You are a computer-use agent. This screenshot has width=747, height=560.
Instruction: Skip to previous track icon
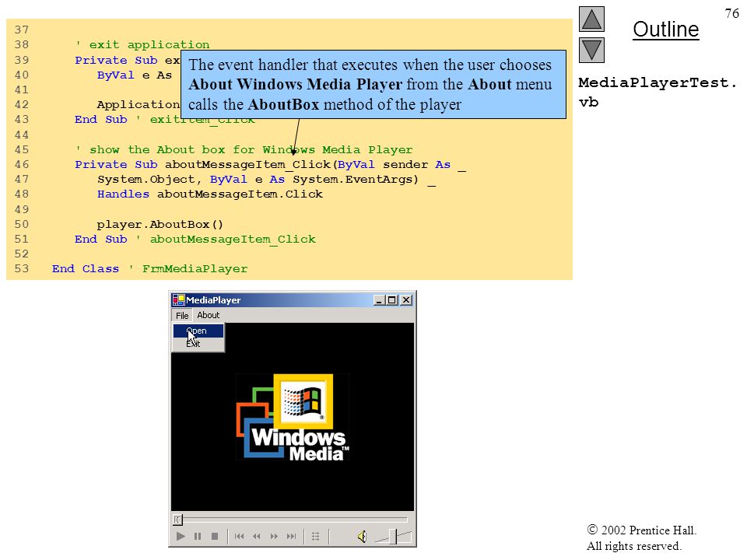pyautogui.click(x=239, y=536)
